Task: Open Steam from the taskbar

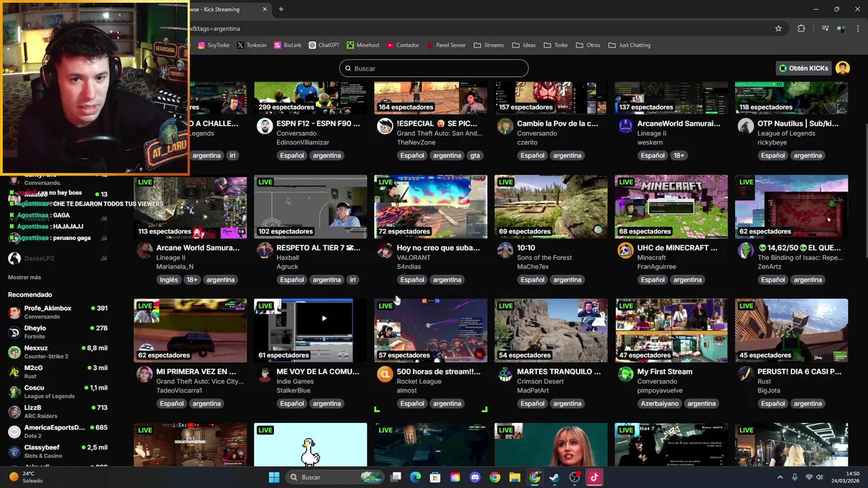Action: pos(554,477)
